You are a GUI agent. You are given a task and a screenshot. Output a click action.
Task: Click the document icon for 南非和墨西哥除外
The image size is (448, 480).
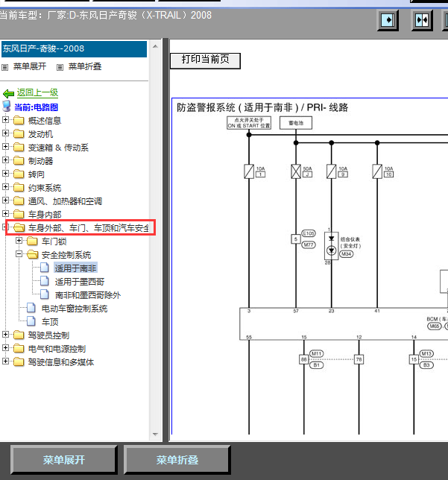pyautogui.click(x=45, y=294)
